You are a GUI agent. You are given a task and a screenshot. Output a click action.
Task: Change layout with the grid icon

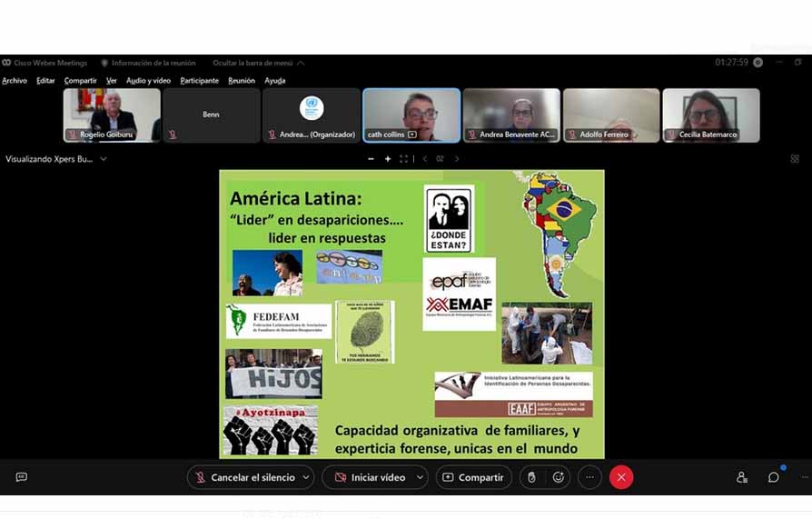pyautogui.click(x=795, y=159)
